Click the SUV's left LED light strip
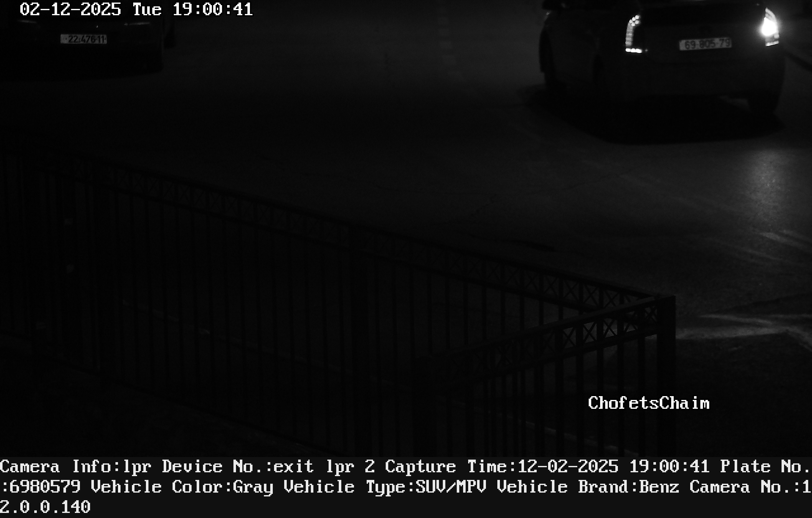 pyautogui.click(x=633, y=34)
